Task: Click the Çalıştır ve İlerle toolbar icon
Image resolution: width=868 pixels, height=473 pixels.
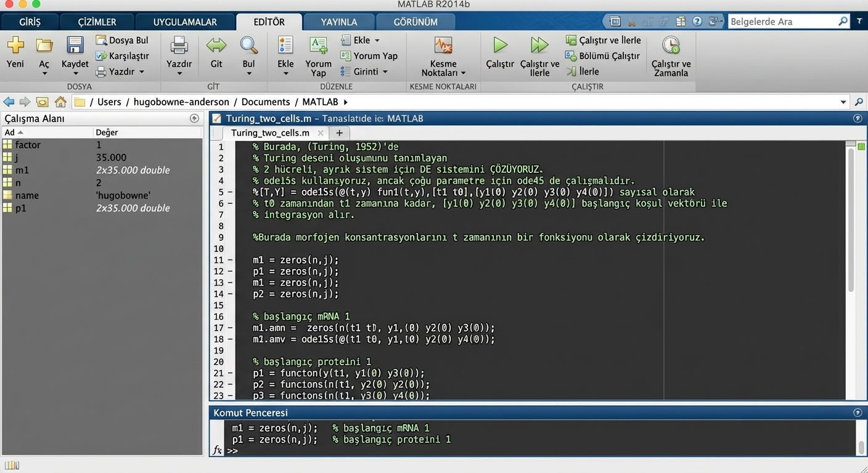Action: 539,46
